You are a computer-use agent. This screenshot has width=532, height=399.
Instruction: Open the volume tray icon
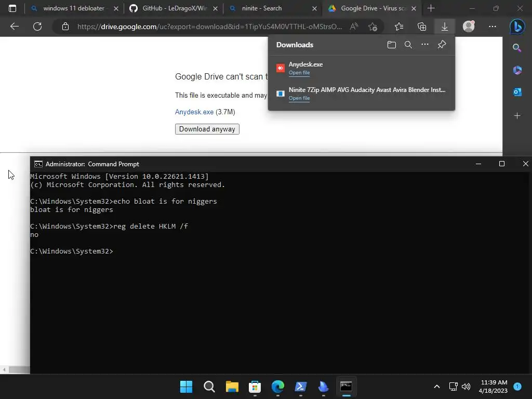point(466,387)
